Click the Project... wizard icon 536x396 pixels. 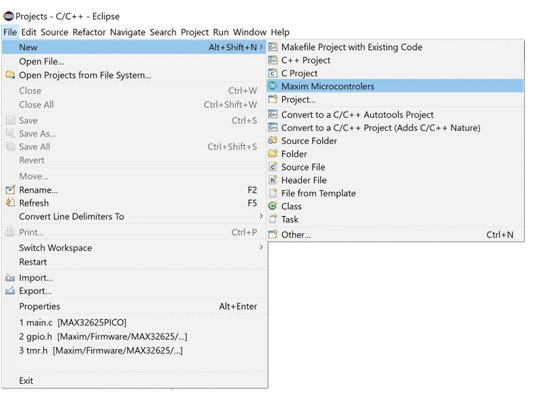pyautogui.click(x=272, y=100)
